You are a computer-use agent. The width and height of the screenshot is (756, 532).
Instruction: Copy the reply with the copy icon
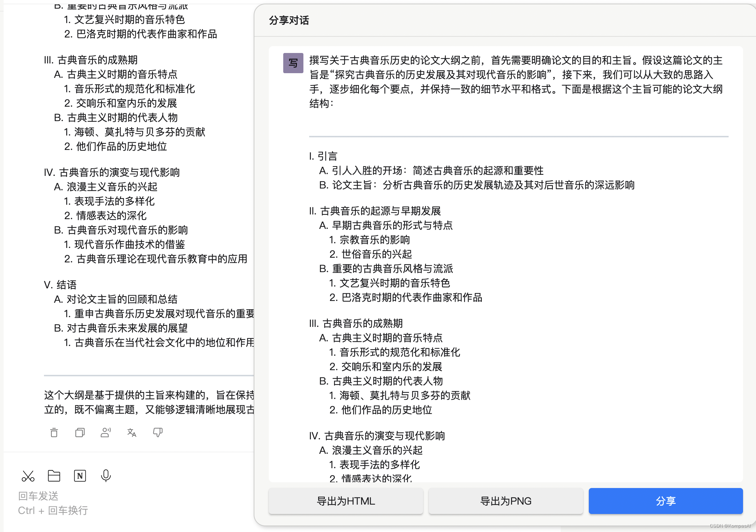(80, 432)
